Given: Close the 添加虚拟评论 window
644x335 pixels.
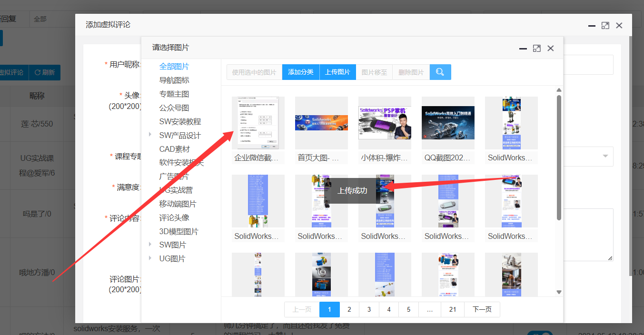Looking at the screenshot, I should pos(619,26).
